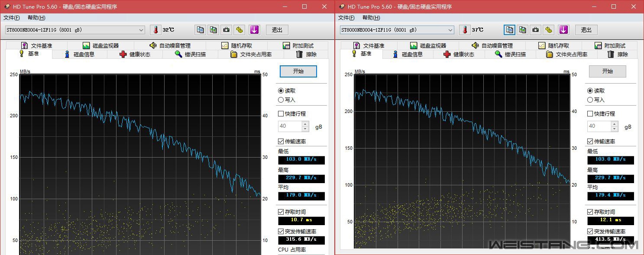Increase short stroke gB value in right window

(615, 124)
